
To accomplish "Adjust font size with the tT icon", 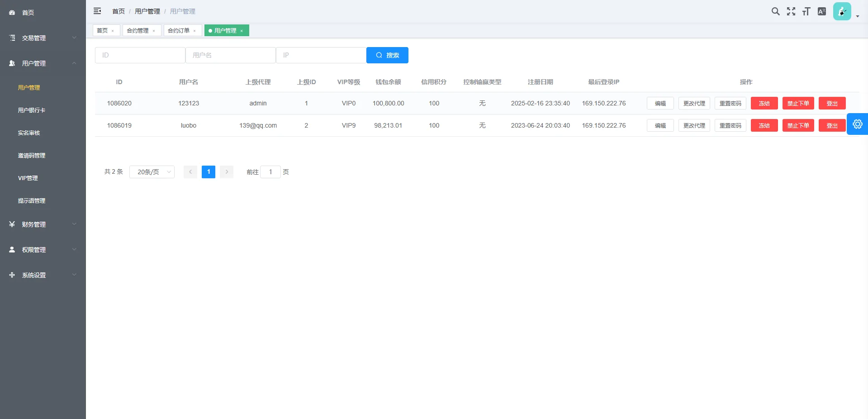I will coord(806,11).
